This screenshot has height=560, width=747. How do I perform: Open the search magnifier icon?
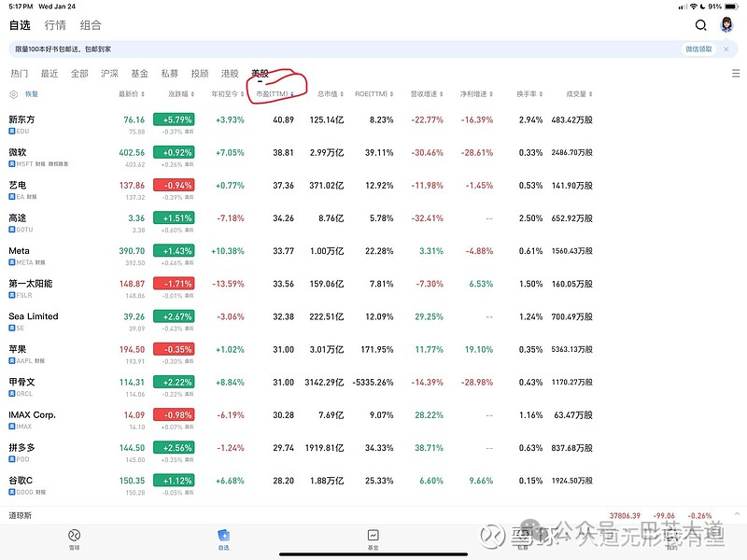click(700, 25)
